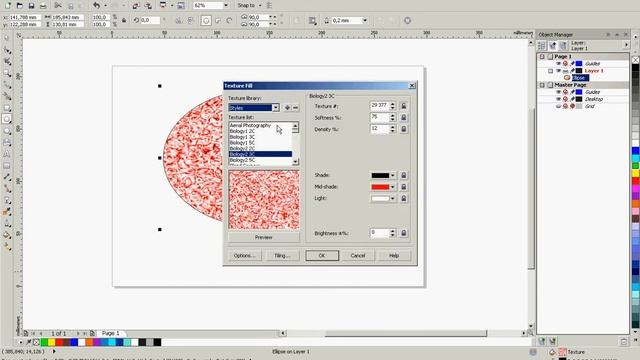640x360 pixels.
Task: Collapse the Page 1 tree node
Action: click(x=542, y=56)
